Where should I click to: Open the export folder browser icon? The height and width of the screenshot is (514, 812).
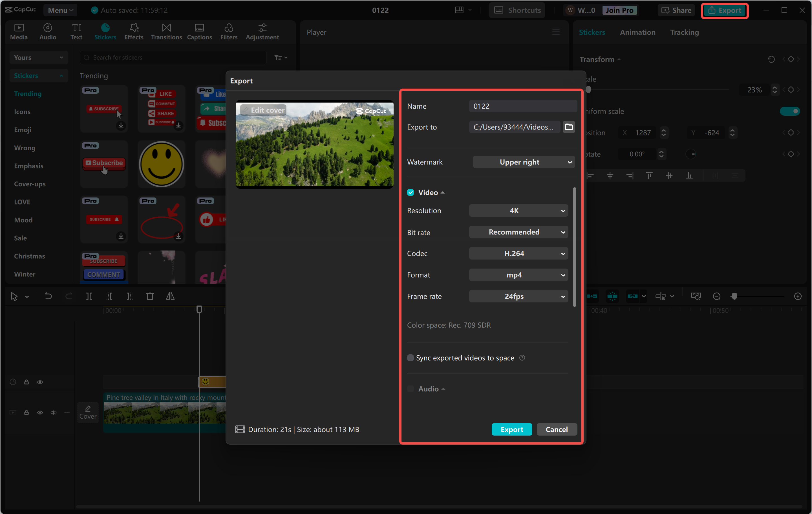pos(568,127)
